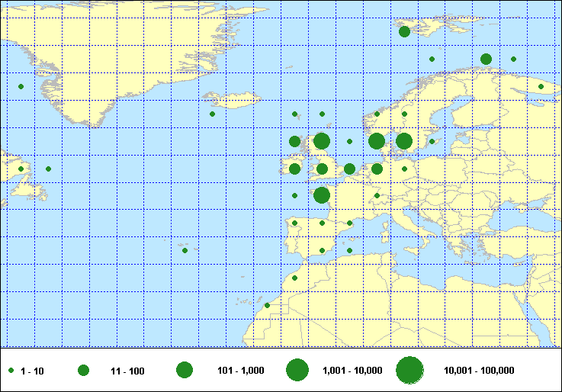Select the isolated mid-Atlantic marker near the Azores

[x=185, y=250]
